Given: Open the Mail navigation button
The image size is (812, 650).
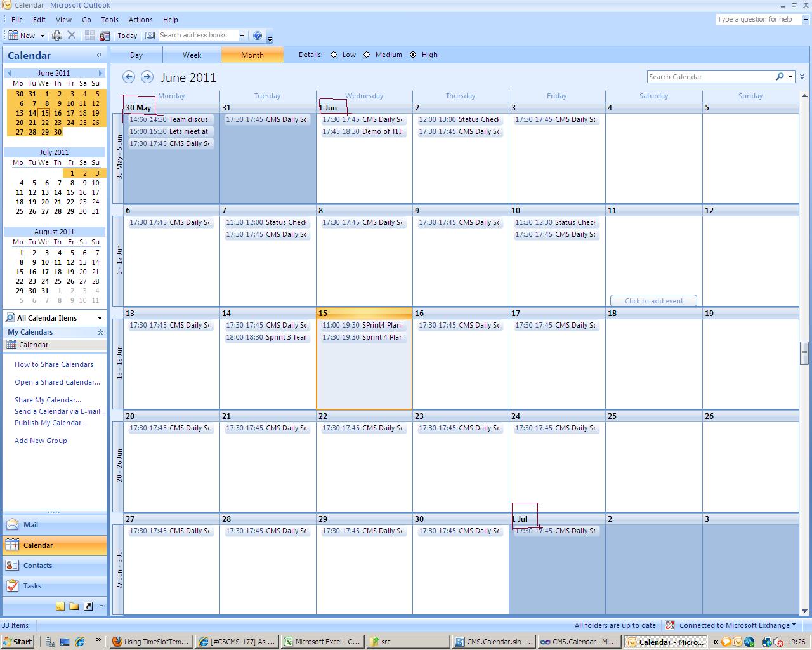Looking at the screenshot, I should click(x=55, y=525).
